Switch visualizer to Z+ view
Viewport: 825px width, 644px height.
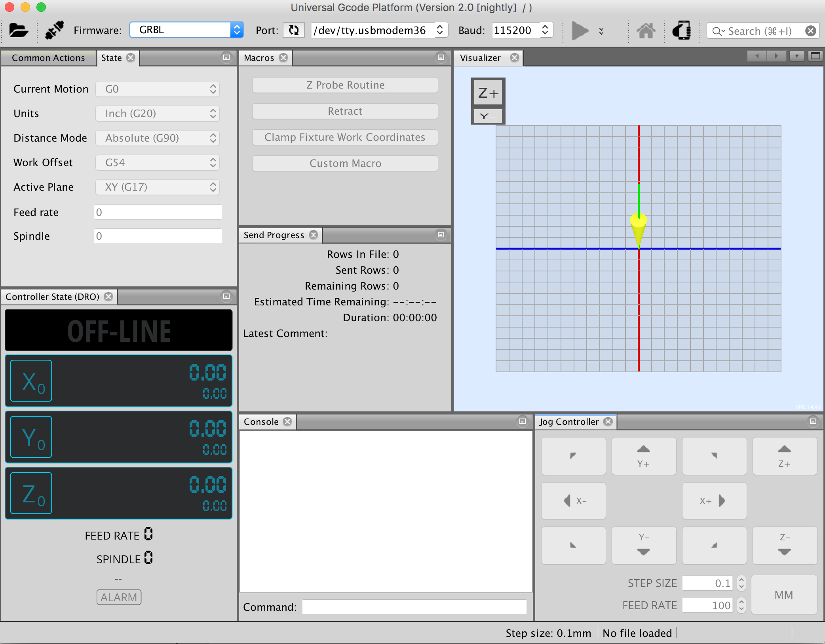[x=488, y=92]
